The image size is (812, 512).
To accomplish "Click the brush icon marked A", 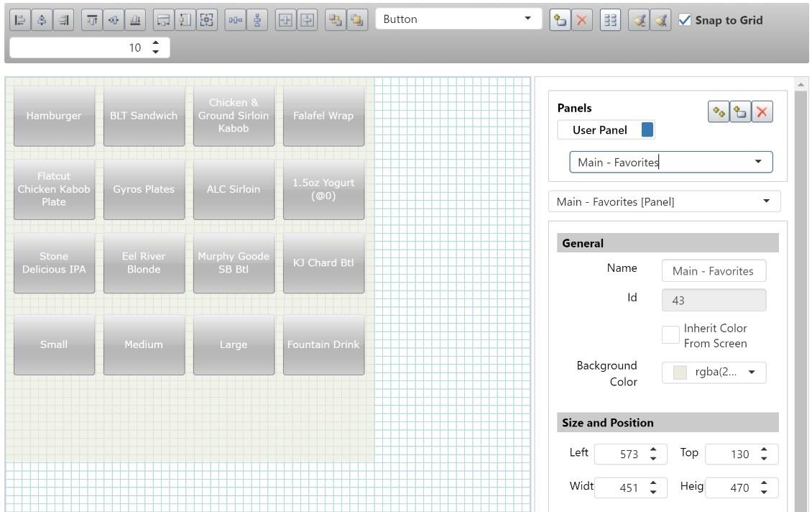I will (x=660, y=20).
